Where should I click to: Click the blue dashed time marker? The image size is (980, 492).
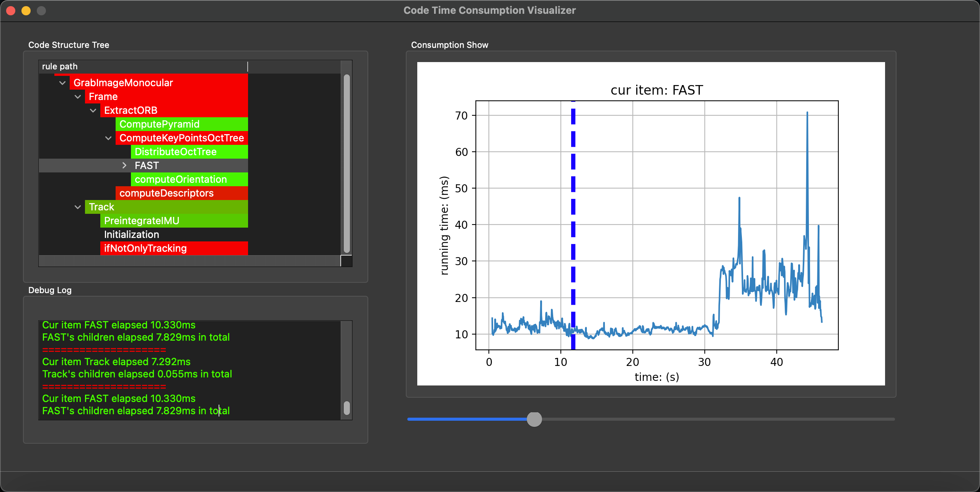point(573,225)
